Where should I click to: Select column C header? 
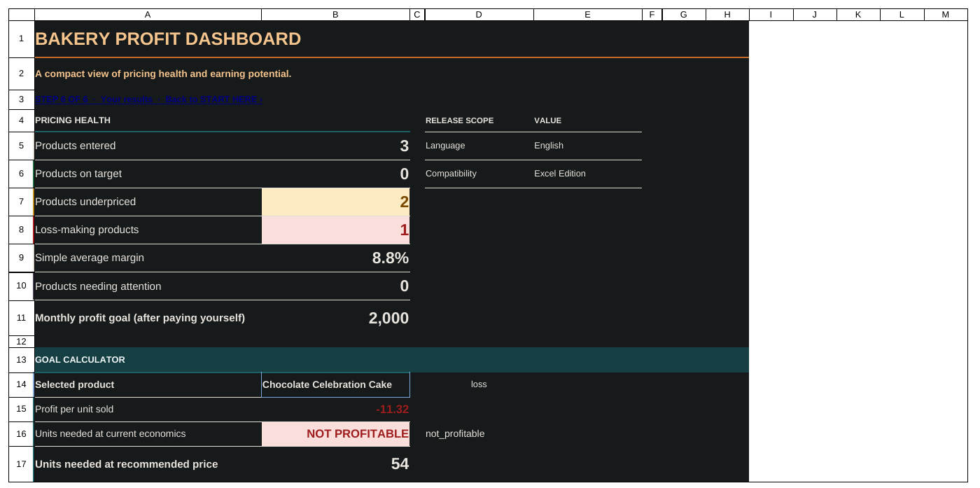[417, 15]
